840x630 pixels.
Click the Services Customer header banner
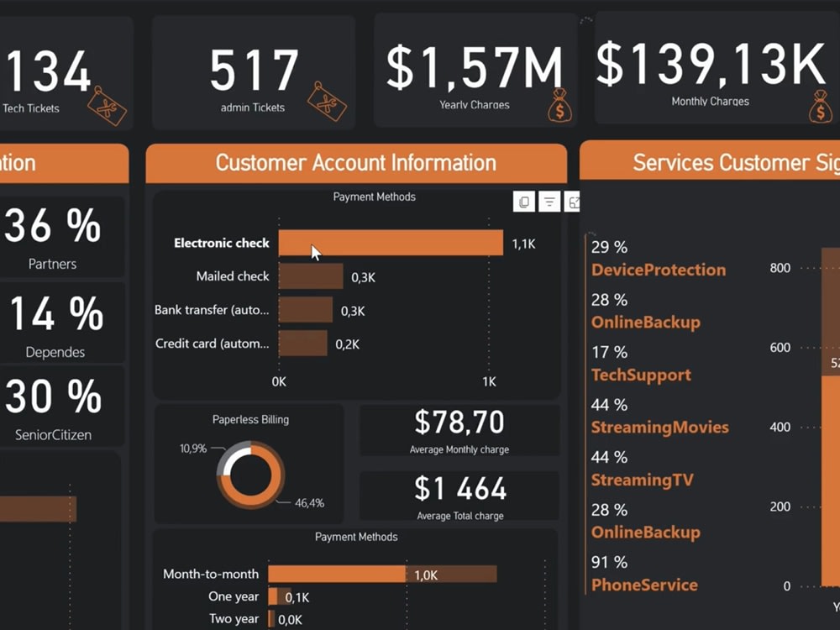click(x=710, y=160)
